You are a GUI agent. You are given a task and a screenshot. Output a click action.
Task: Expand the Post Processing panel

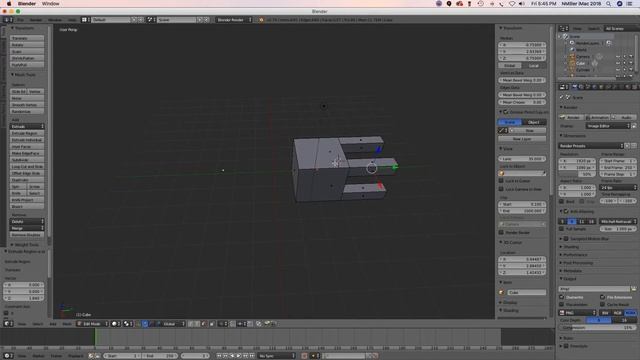pos(578,263)
